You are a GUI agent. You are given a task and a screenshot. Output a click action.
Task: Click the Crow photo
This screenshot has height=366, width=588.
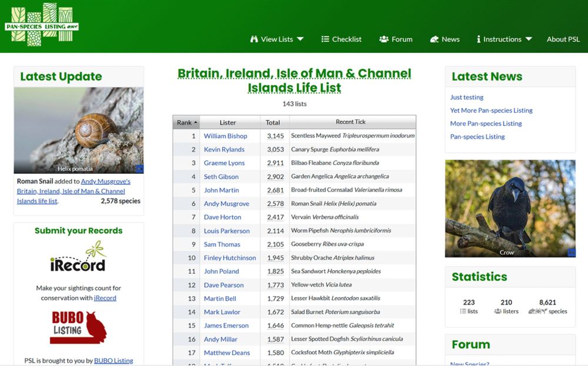click(510, 209)
